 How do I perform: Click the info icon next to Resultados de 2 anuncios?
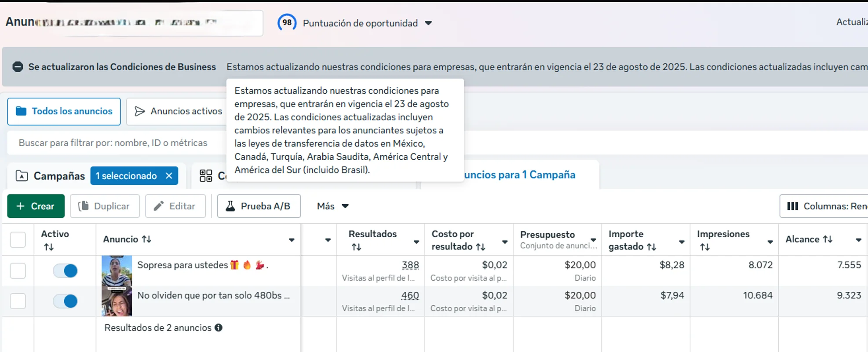219,327
